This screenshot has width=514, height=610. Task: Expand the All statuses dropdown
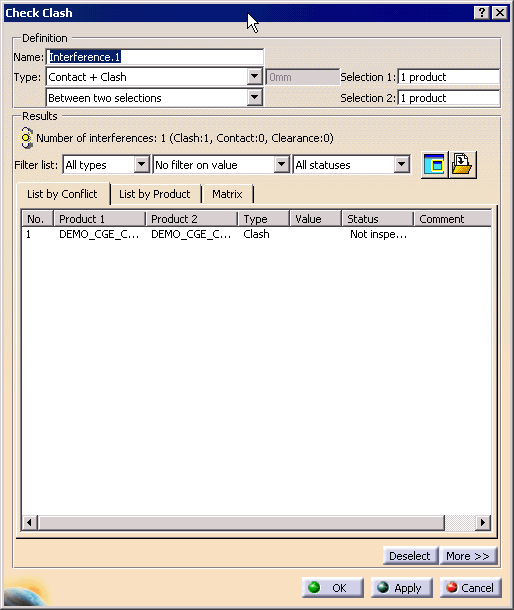pyautogui.click(x=402, y=165)
